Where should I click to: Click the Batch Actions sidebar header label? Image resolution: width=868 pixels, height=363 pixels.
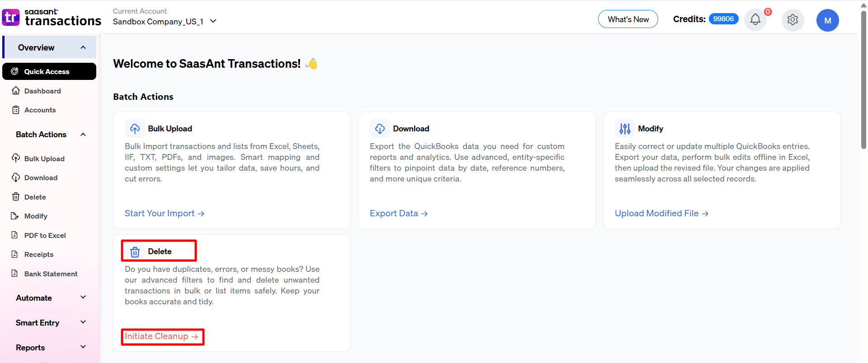pos(41,135)
